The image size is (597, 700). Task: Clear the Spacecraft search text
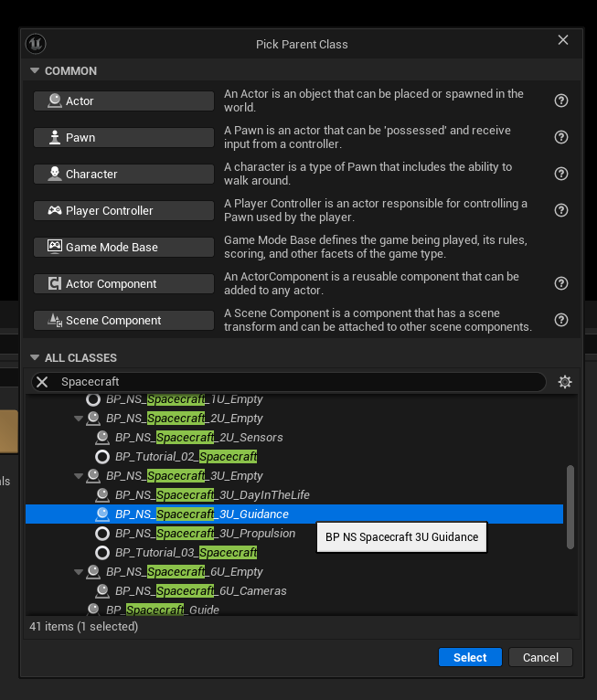click(42, 382)
